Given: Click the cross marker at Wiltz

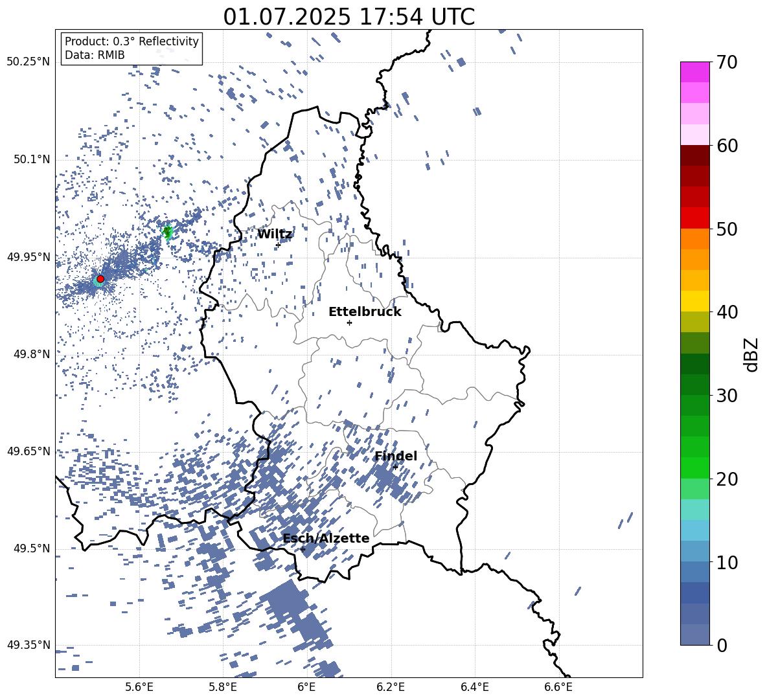Looking at the screenshot, I should coord(278,245).
